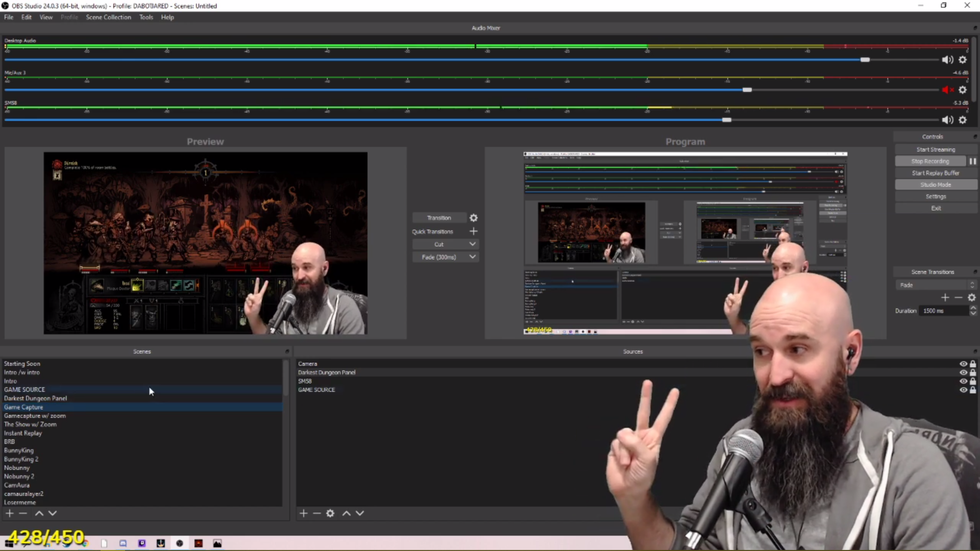Adjust SM58 volume slider handle
Viewport: 980px width, 551px height.
click(x=727, y=120)
